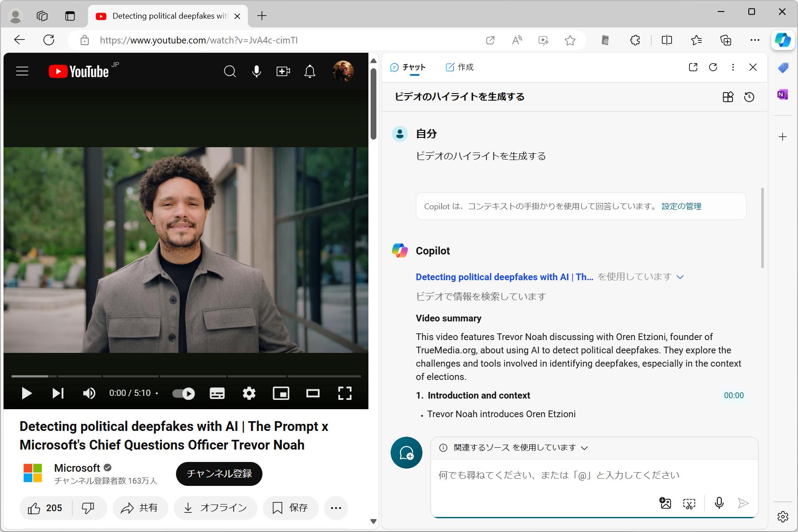This screenshot has width=798, height=532.
Task: Click the 保存 save button
Action: point(290,508)
